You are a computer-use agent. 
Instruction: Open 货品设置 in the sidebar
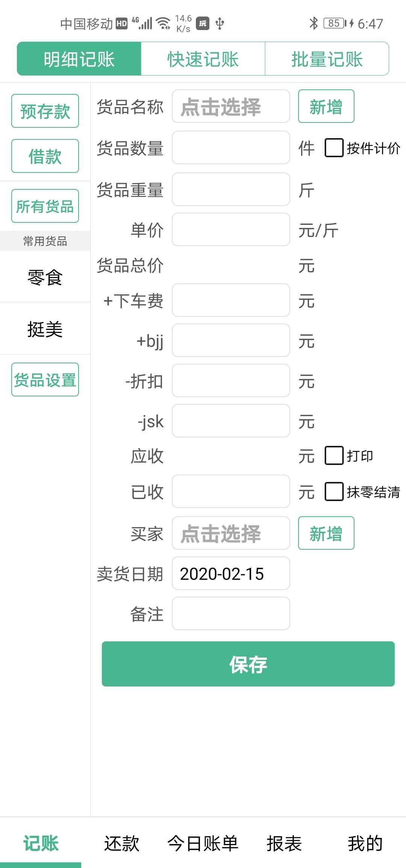(x=45, y=380)
